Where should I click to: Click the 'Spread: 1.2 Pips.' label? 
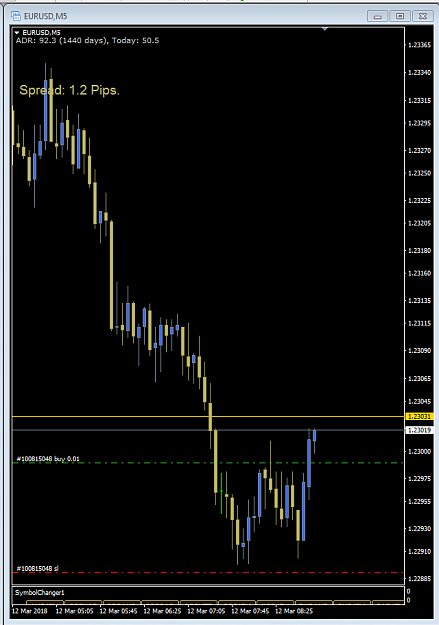(69, 90)
